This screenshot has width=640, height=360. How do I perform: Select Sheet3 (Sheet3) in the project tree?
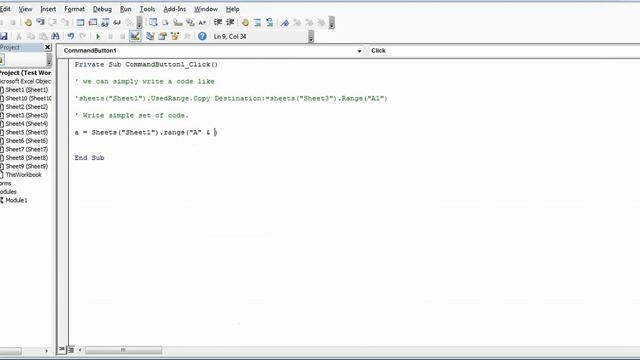(27, 116)
